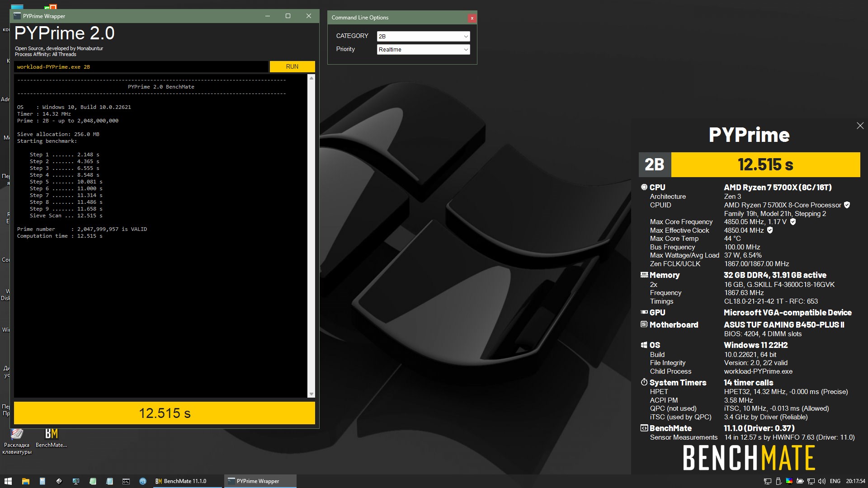
Task: Click the CPU section icon in BenchMate panel
Action: (644, 187)
